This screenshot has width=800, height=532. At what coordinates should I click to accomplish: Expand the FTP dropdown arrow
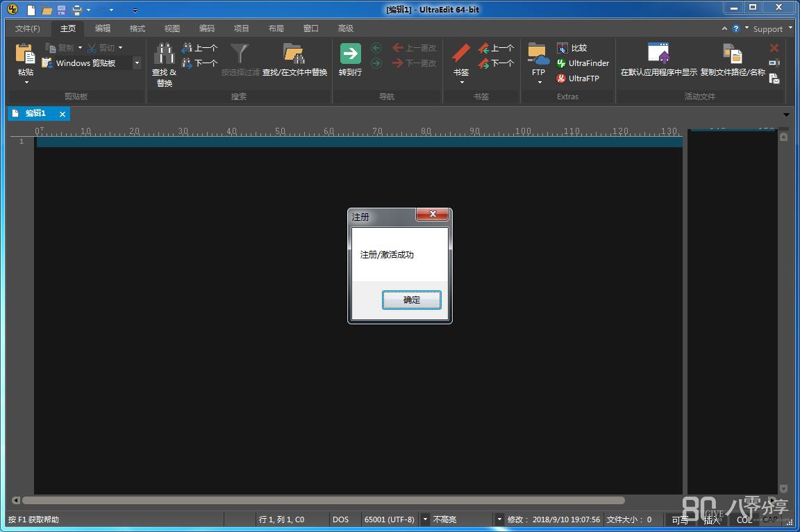point(540,82)
